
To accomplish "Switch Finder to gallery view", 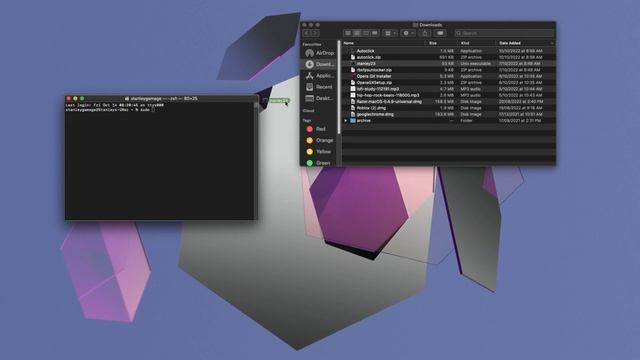I will pos(375,33).
